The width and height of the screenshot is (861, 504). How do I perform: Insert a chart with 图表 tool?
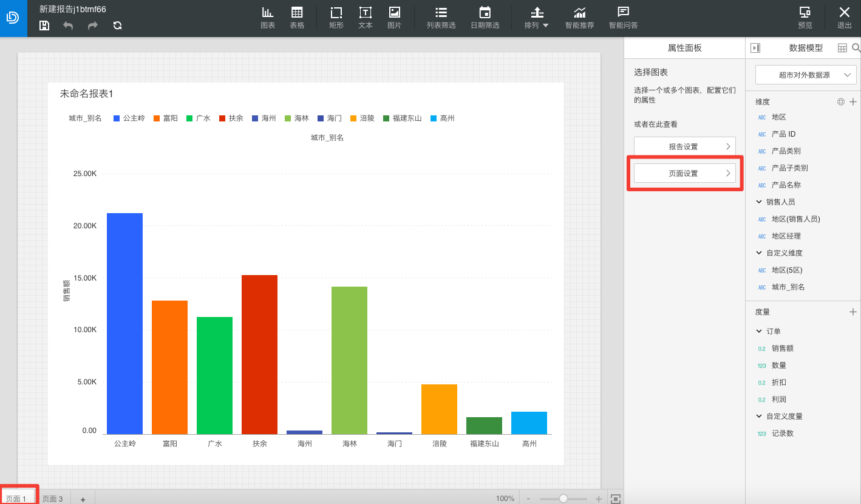click(268, 18)
